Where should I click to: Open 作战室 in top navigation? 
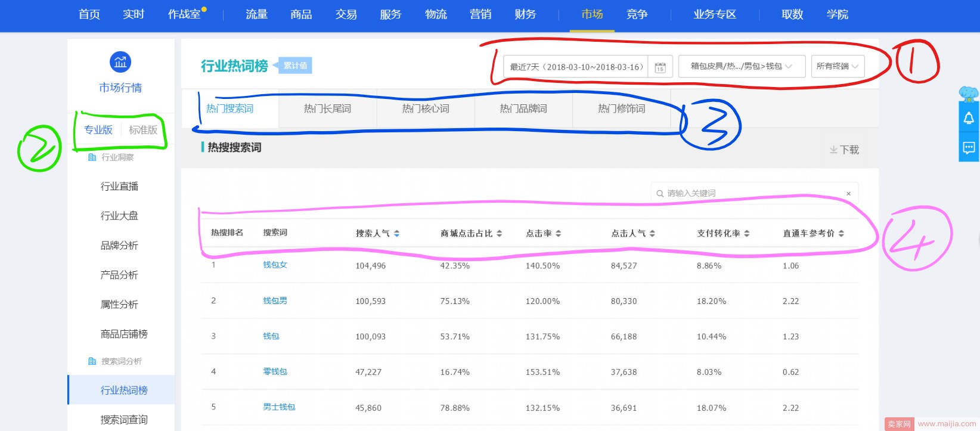point(184,14)
